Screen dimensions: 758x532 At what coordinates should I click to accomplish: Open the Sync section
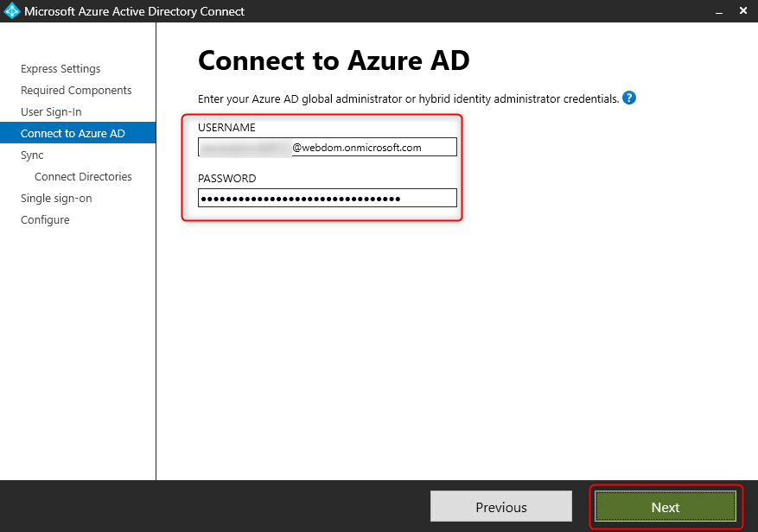pos(31,155)
